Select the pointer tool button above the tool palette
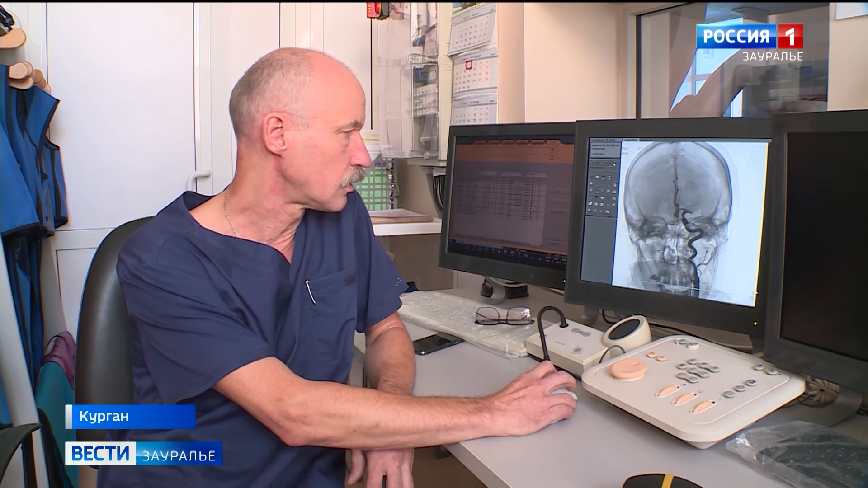Viewport: 868px width, 488px height. [x=614, y=164]
